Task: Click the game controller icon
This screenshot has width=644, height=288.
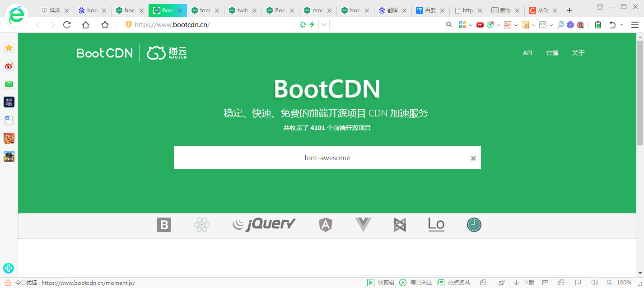Action: (x=543, y=25)
